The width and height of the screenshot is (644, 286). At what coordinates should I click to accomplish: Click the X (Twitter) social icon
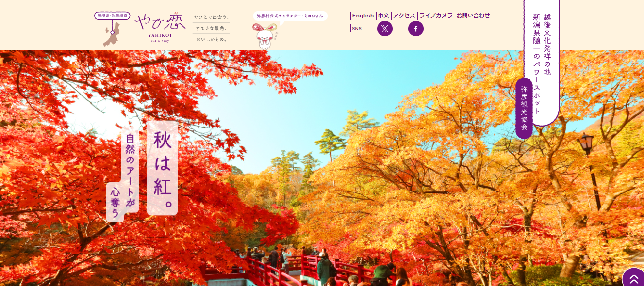click(384, 29)
